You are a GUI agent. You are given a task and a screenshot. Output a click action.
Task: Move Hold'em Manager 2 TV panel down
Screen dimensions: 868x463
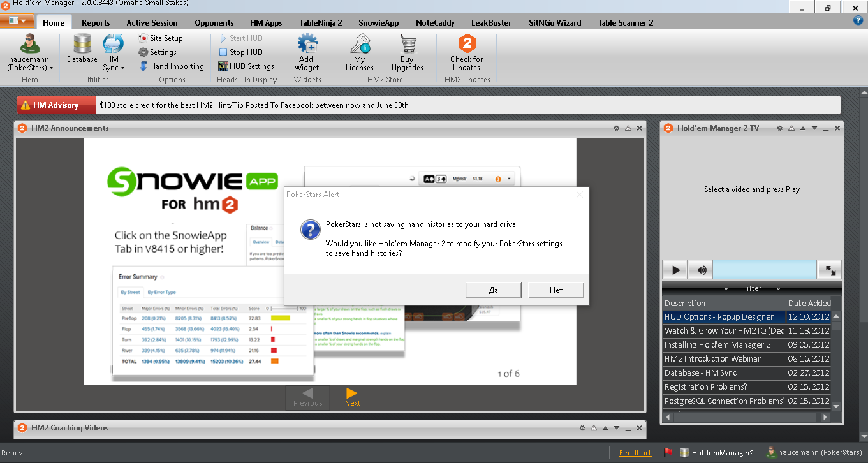[x=814, y=128]
